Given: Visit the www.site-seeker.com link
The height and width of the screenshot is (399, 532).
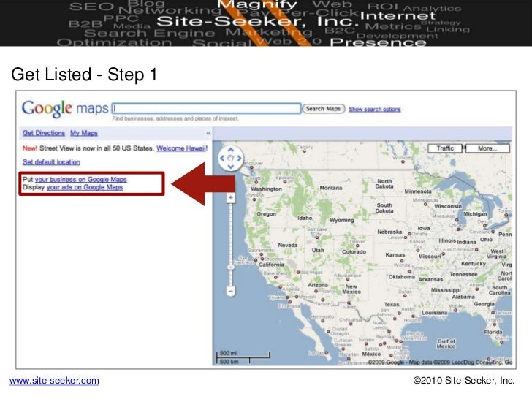Looking at the screenshot, I should [54, 381].
